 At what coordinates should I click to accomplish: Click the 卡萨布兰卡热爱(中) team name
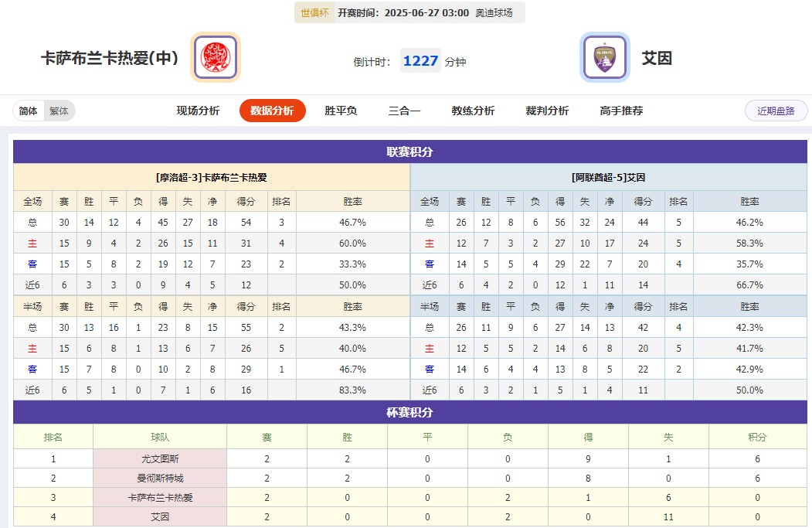110,58
